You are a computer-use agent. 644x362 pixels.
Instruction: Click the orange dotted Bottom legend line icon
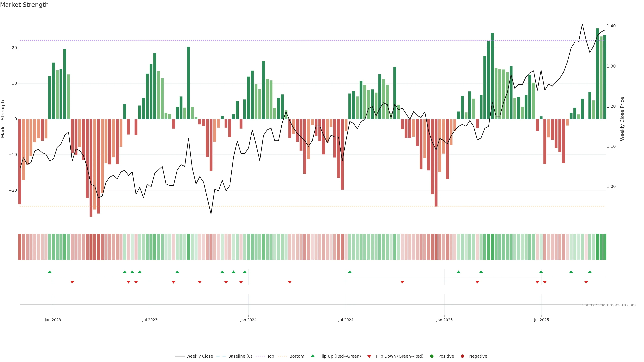(282, 356)
